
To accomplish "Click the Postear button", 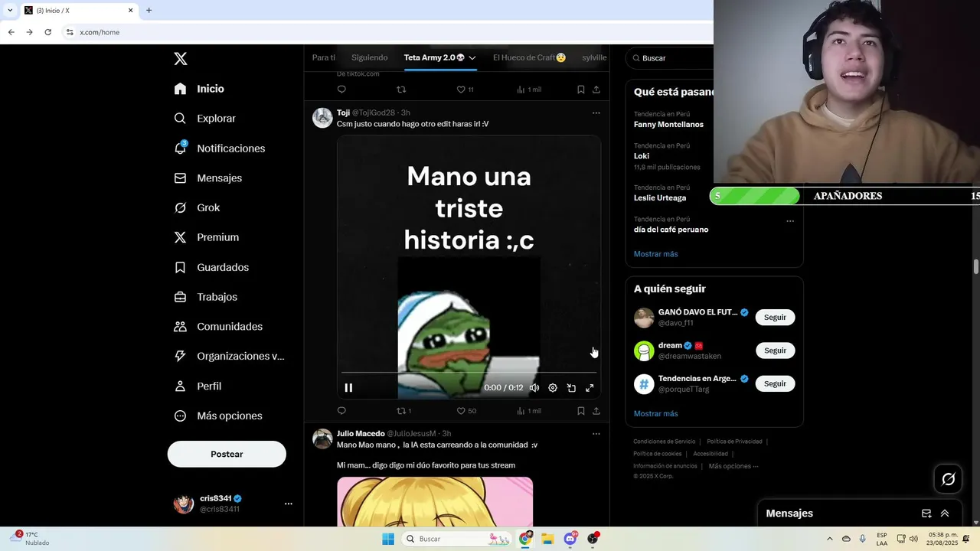I will (x=227, y=454).
